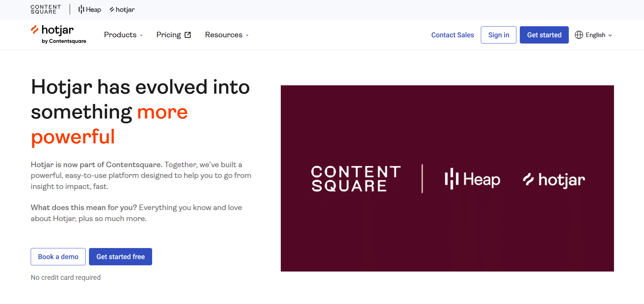Screen dimensions: 644x304
Task: Expand the Resources menu chevron
Action: (x=247, y=35)
